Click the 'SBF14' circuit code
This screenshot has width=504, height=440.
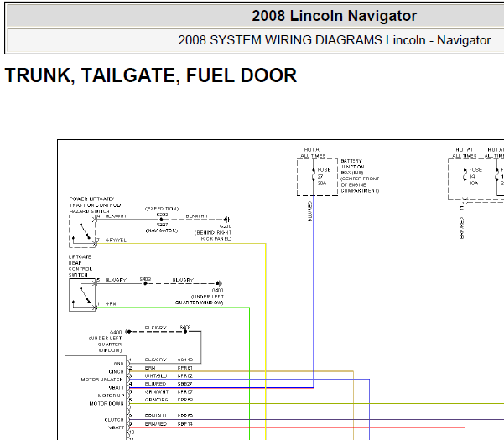tap(184, 424)
